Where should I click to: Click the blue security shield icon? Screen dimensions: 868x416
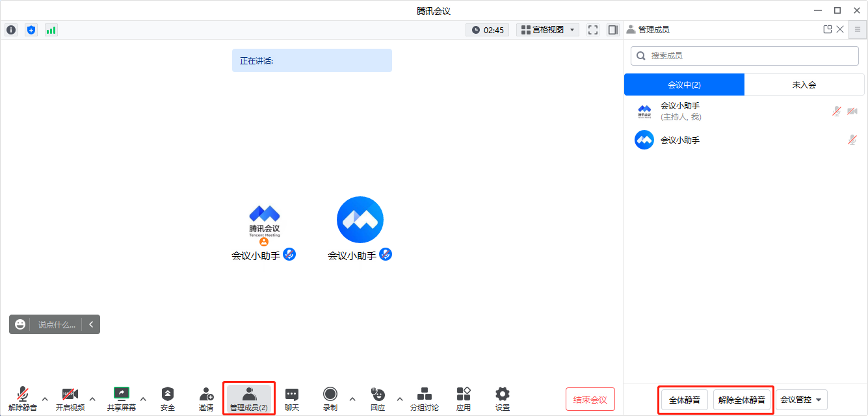pos(31,30)
